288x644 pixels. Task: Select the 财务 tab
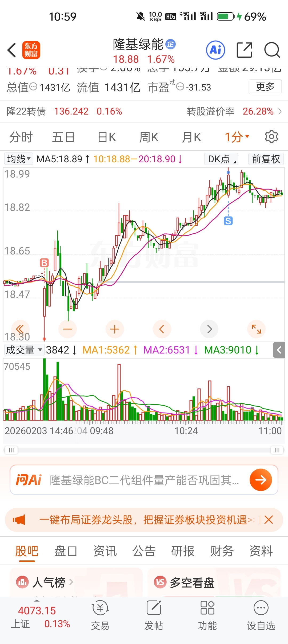pyautogui.click(x=222, y=551)
